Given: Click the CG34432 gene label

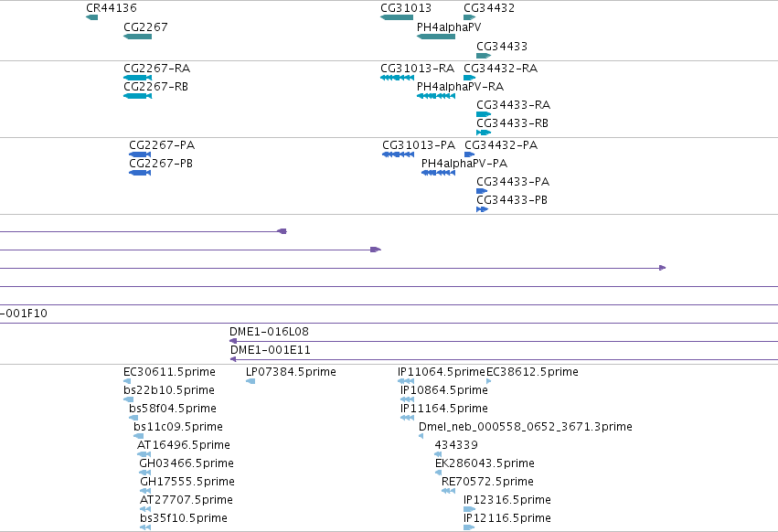Looking at the screenshot, I should [x=489, y=8].
